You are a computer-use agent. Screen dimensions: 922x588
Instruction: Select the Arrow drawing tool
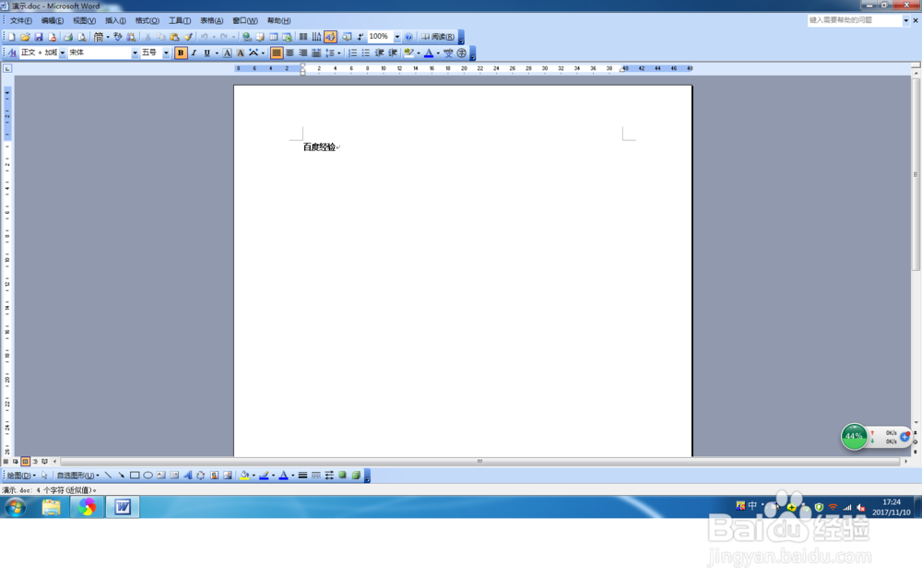click(x=121, y=476)
